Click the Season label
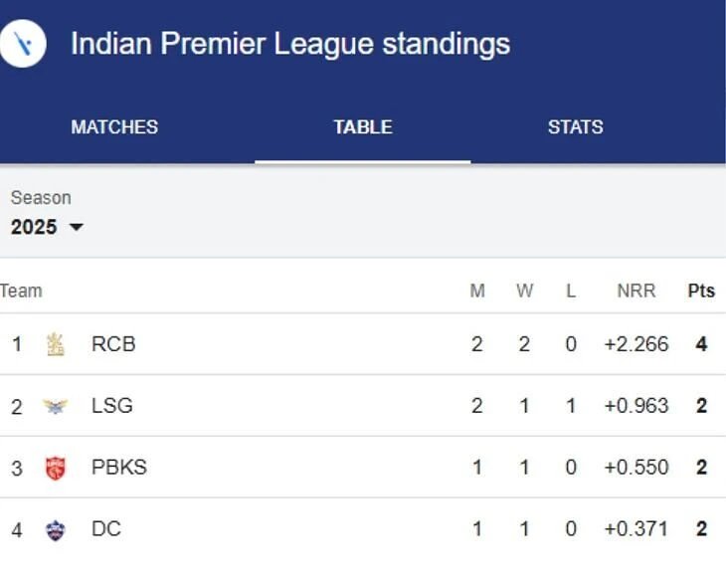Viewport: 726px width, 588px height. coord(41,198)
